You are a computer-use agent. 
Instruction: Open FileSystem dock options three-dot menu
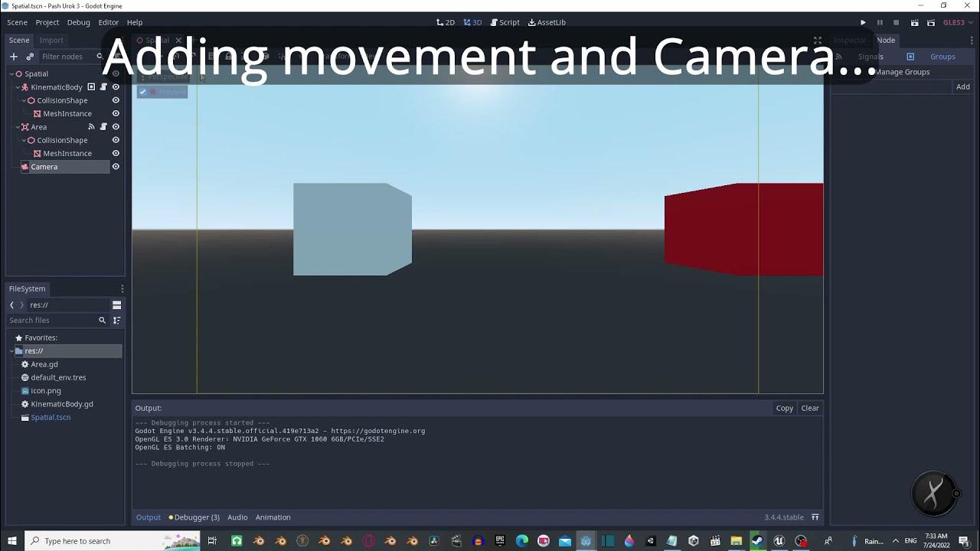(x=122, y=289)
